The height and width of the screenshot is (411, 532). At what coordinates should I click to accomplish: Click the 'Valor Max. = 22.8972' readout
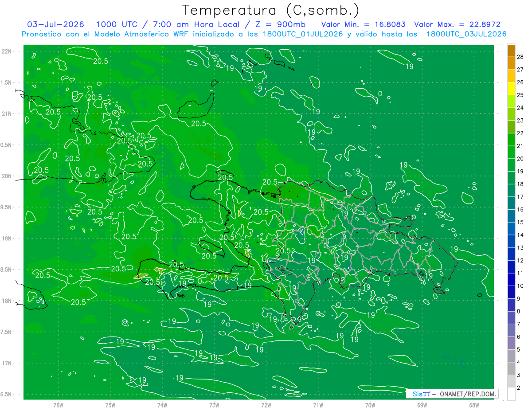click(x=457, y=24)
